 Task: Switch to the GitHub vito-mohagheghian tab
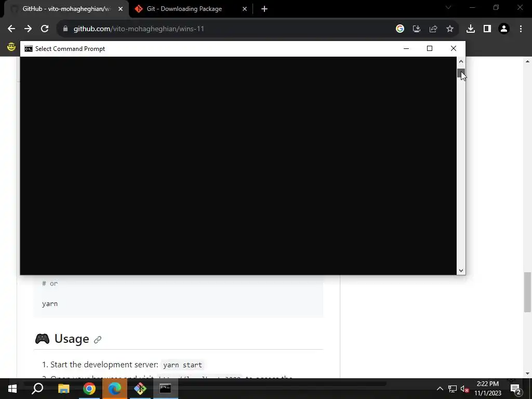tap(66, 9)
